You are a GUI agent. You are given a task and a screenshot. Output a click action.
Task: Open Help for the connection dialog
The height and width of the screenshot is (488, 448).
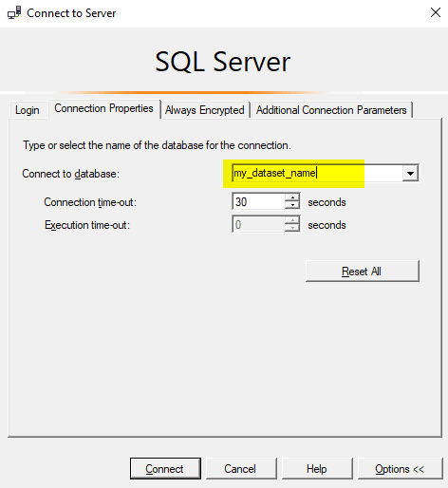click(x=317, y=469)
